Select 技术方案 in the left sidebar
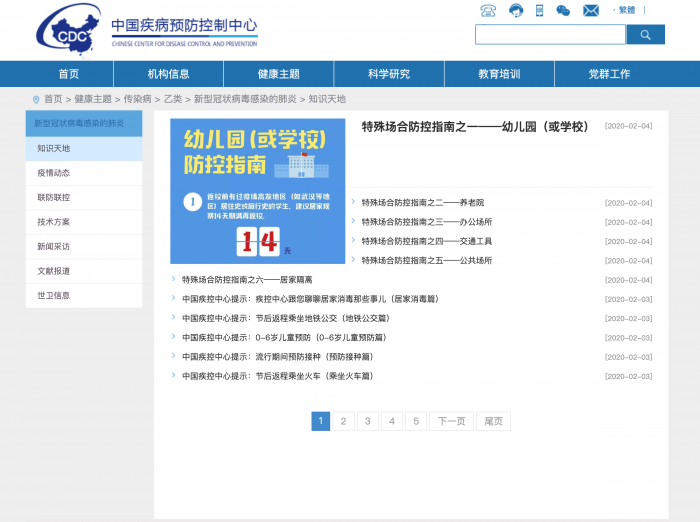This screenshot has height=522, width=700. click(x=54, y=222)
